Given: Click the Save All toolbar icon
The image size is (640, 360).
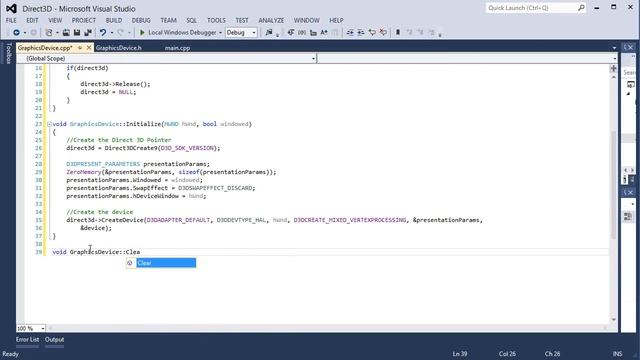Looking at the screenshot, I should 88,33.
